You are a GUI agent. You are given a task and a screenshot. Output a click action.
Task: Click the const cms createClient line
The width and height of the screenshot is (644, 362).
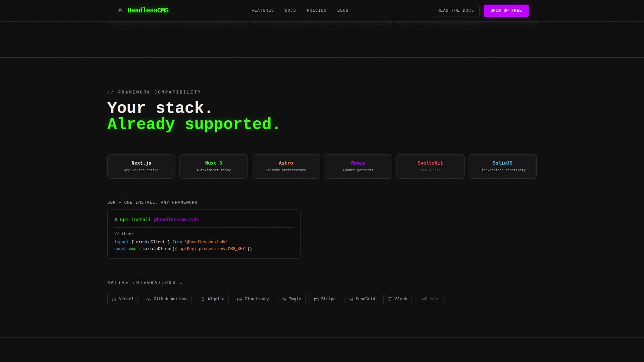click(x=183, y=249)
